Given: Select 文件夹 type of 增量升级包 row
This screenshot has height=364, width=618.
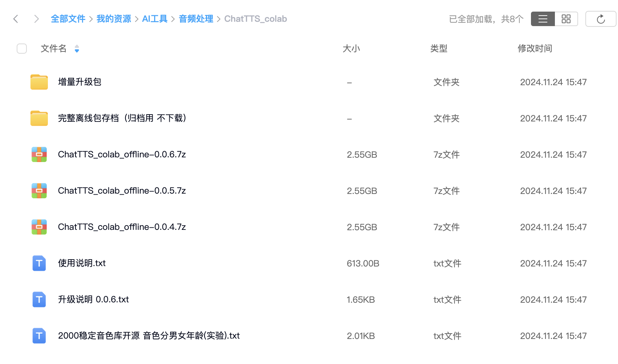Looking at the screenshot, I should coord(446,82).
